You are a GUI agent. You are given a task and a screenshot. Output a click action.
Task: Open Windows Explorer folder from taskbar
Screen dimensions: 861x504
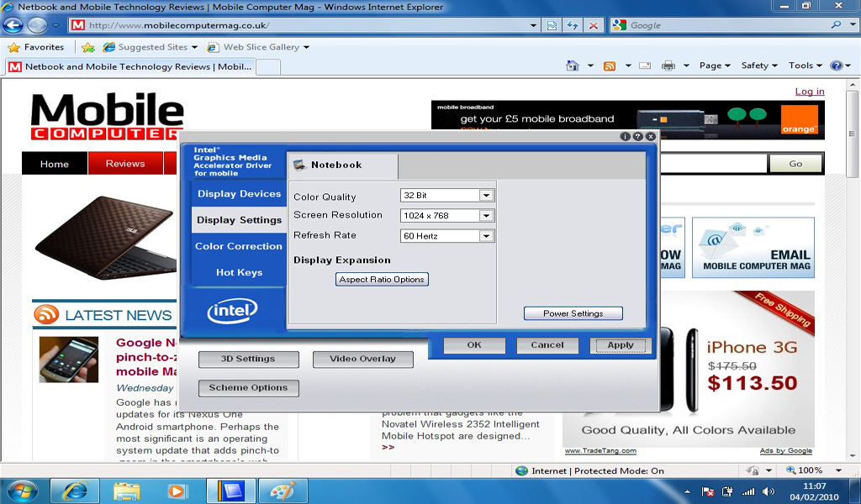point(127,491)
